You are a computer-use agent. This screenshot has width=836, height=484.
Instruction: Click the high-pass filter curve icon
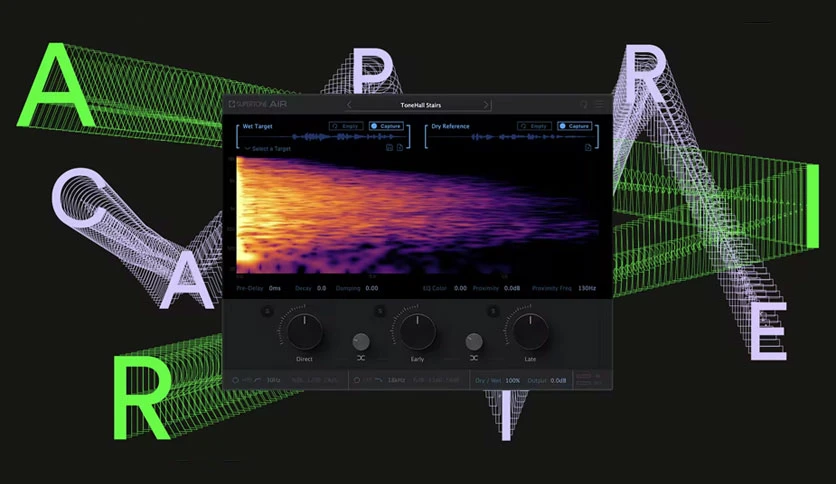point(258,380)
